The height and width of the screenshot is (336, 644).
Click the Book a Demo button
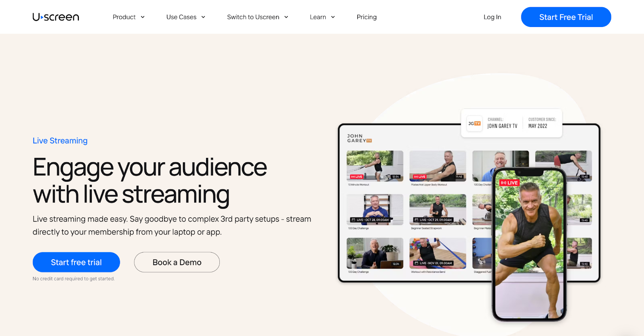(x=177, y=262)
